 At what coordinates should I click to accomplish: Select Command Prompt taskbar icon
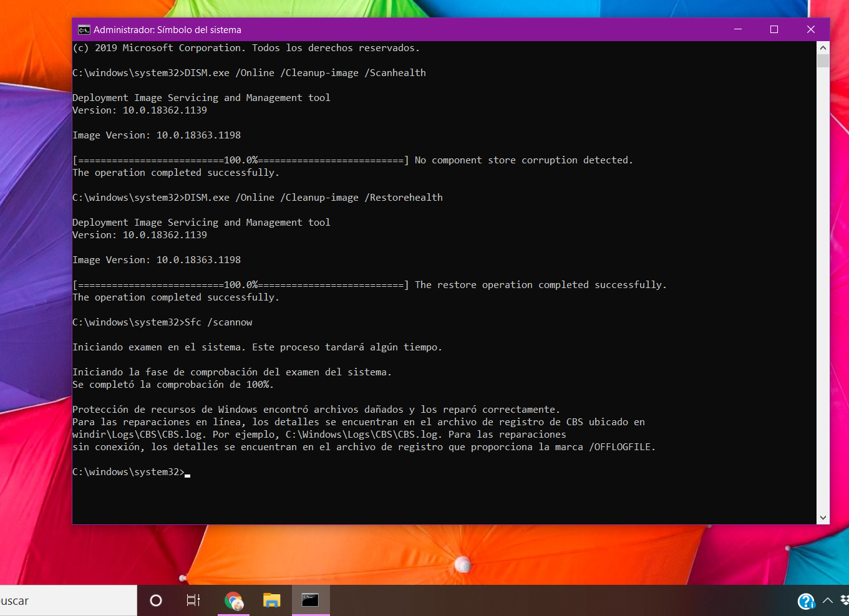pyautogui.click(x=310, y=600)
